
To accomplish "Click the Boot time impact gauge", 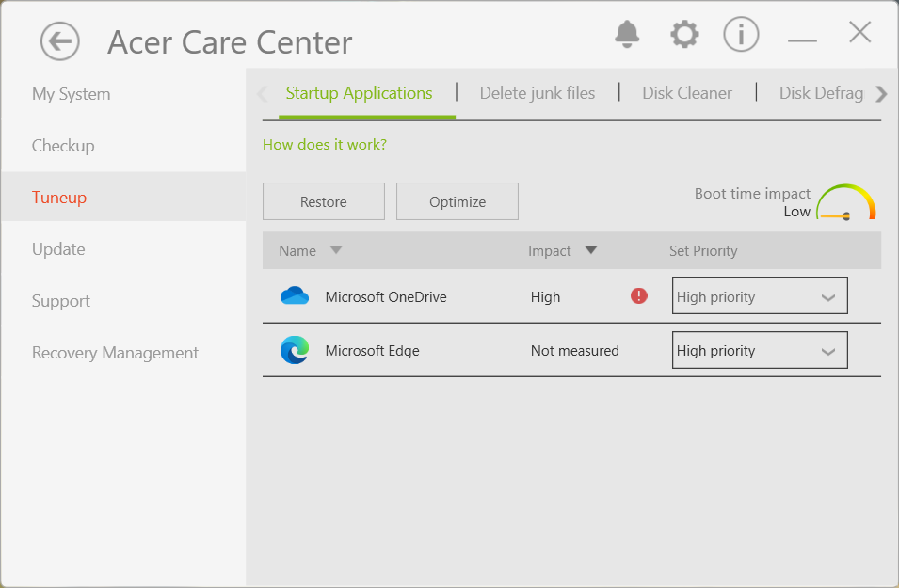I will [x=845, y=202].
